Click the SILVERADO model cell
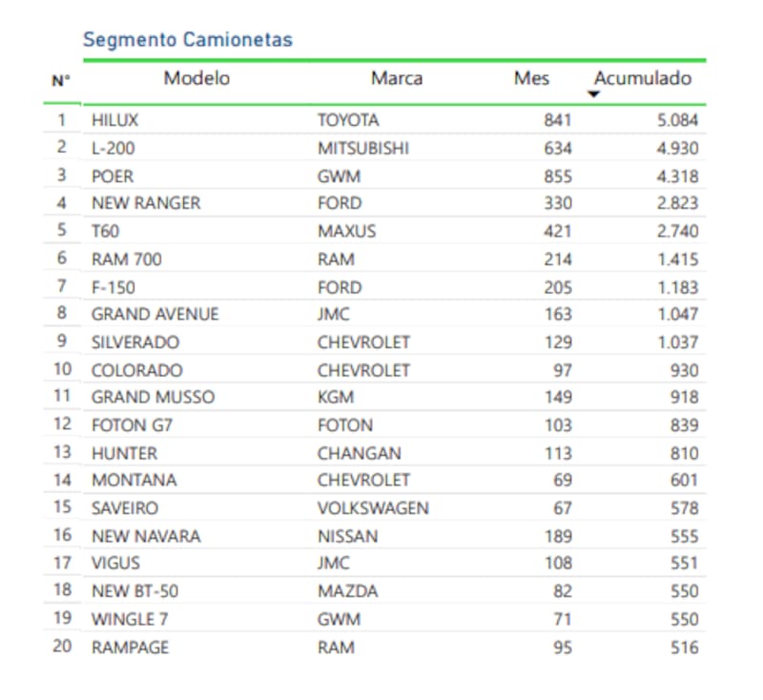 135,342
